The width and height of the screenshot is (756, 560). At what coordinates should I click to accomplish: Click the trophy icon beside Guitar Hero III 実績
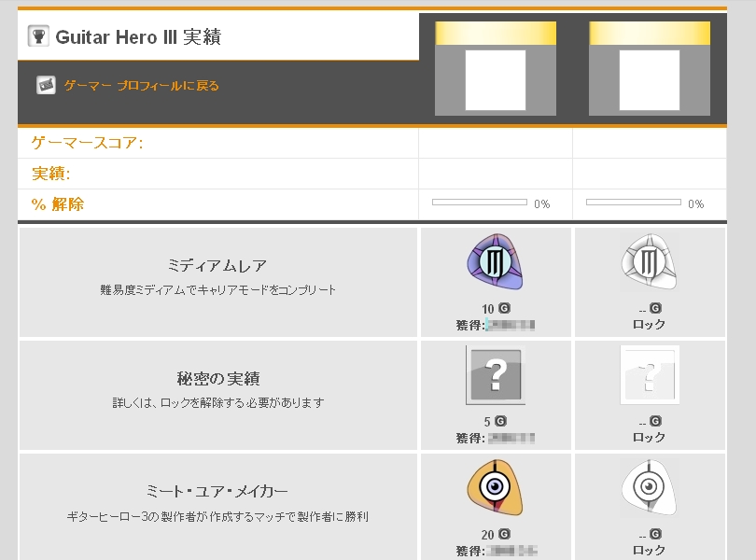point(38,36)
